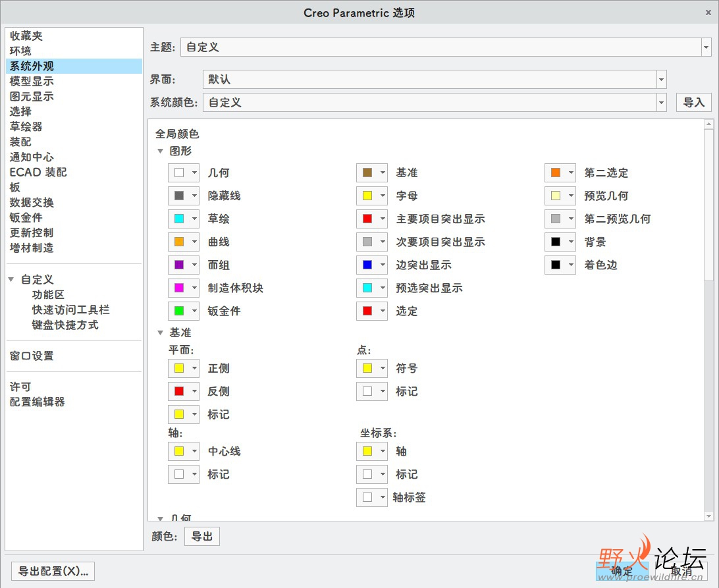Click the 导出 colors button
The image size is (719, 588).
(201, 536)
